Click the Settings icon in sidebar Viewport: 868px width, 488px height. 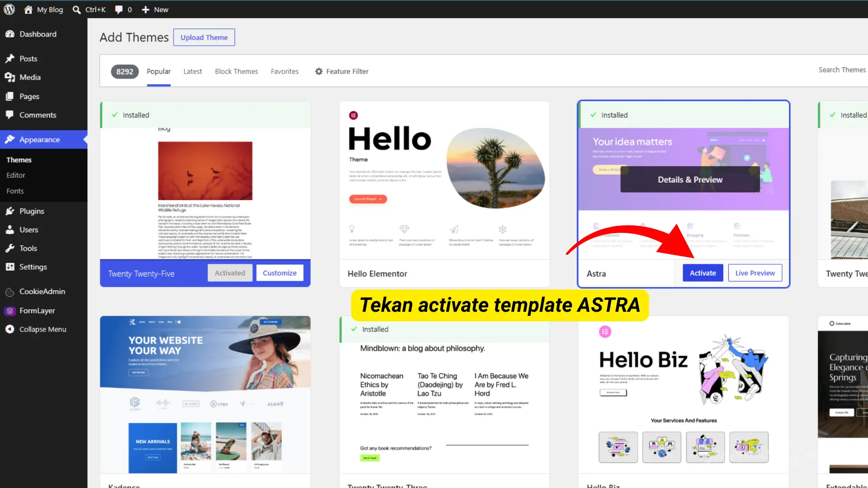pyautogui.click(x=10, y=267)
